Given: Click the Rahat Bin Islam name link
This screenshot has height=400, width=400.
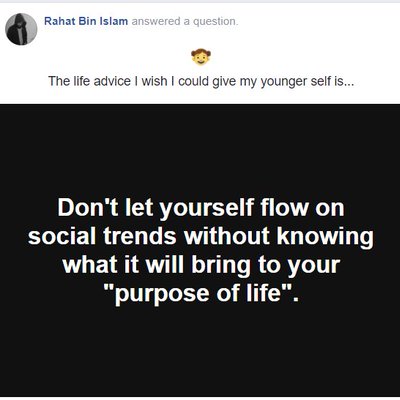Looking at the screenshot, I should 86,21.
